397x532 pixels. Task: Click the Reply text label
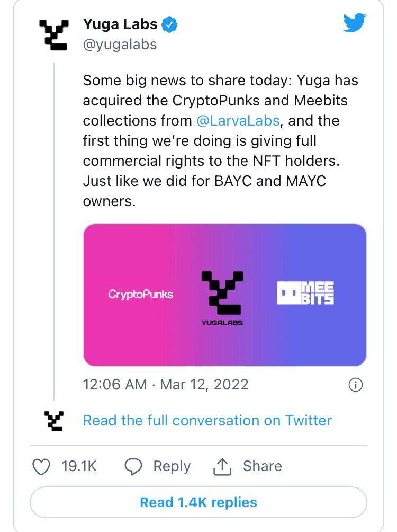tap(172, 466)
